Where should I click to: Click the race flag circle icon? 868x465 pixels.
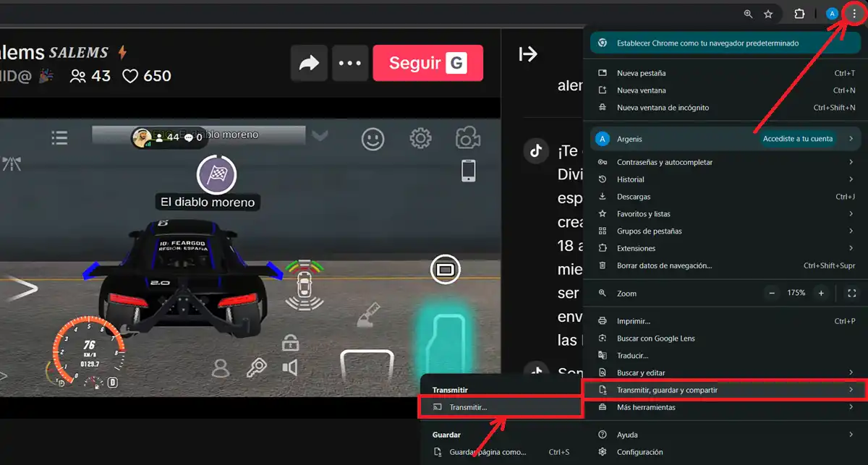tap(217, 174)
